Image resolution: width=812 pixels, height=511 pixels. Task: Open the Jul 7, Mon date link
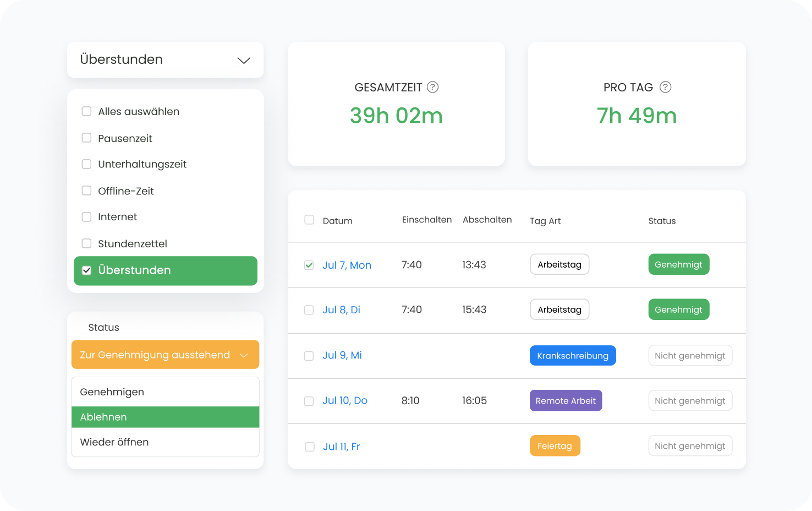tap(347, 265)
